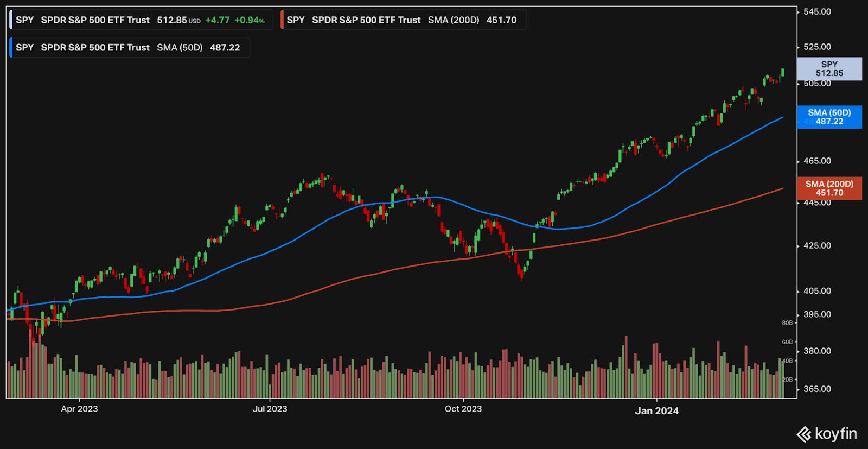Viewport: 868px width, 449px height.
Task: Click the 465.00 price axis label
Action: tap(817, 161)
